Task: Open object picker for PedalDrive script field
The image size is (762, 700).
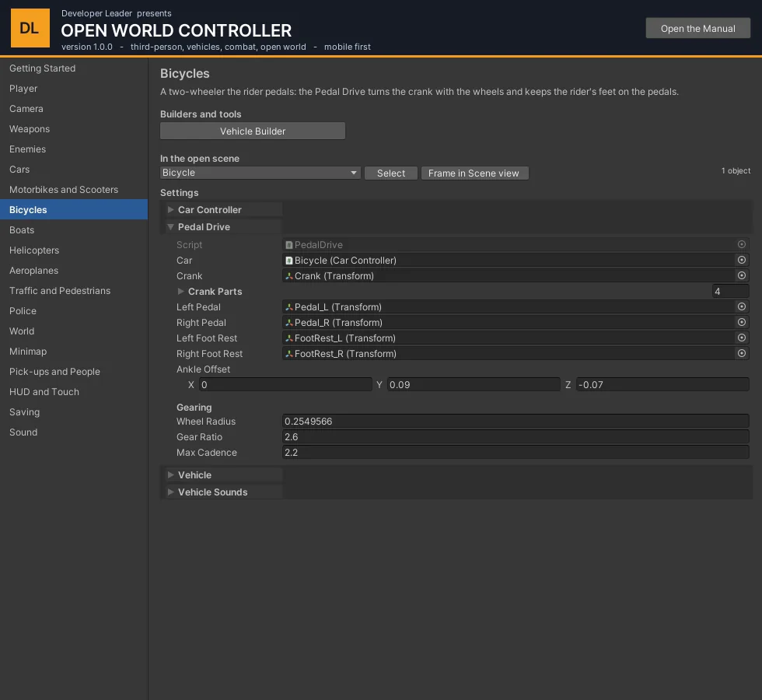Action: 742,244
